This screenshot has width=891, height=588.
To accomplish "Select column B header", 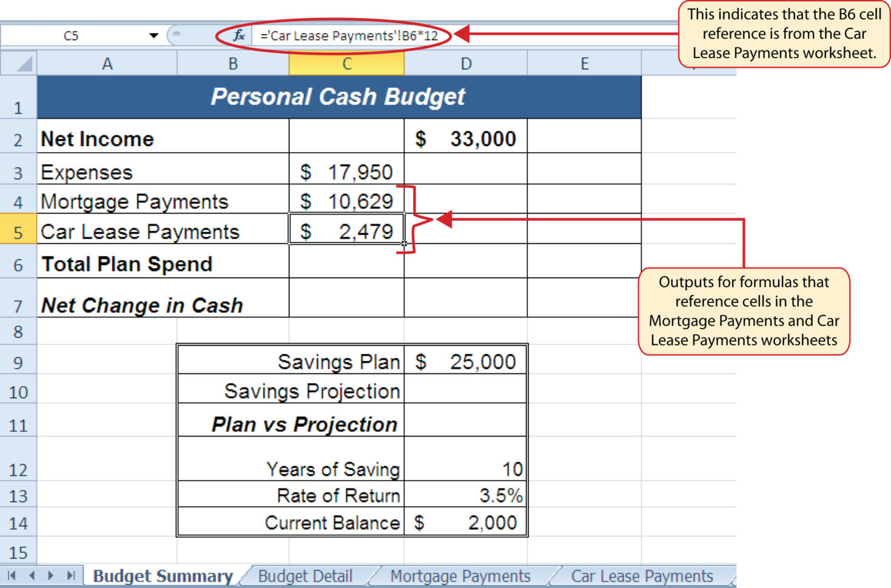I will 233,63.
